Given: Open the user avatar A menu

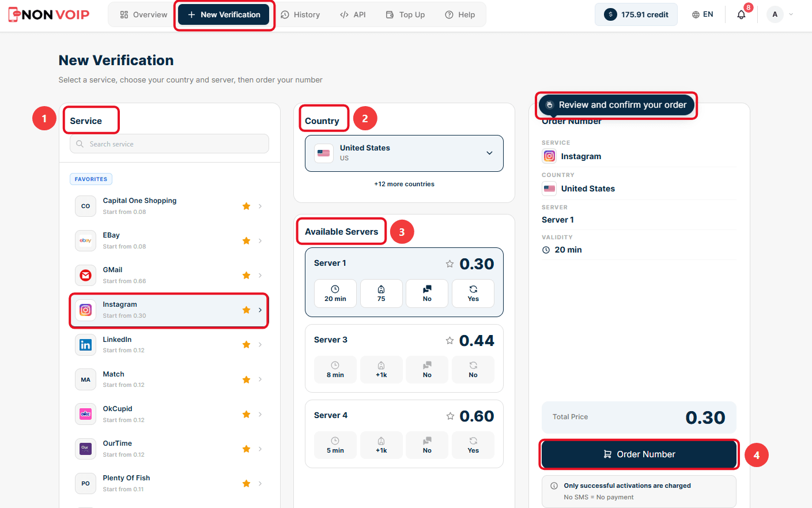Looking at the screenshot, I should (x=775, y=14).
